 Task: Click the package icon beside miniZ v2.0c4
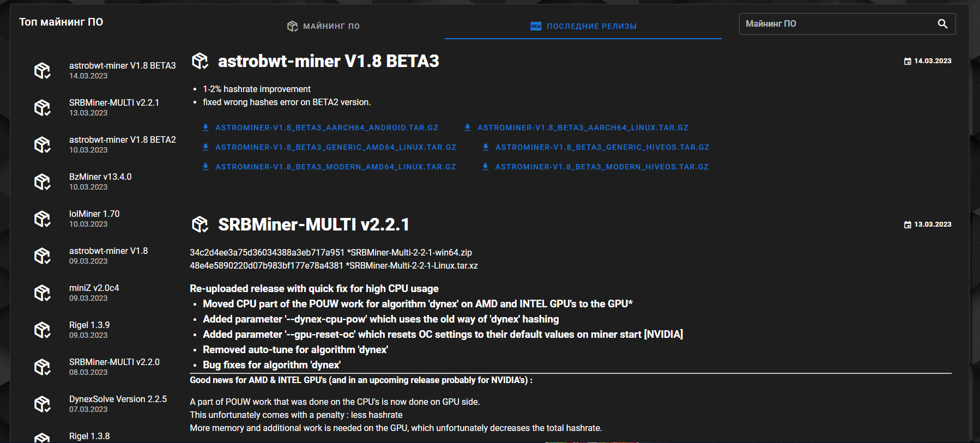(43, 293)
